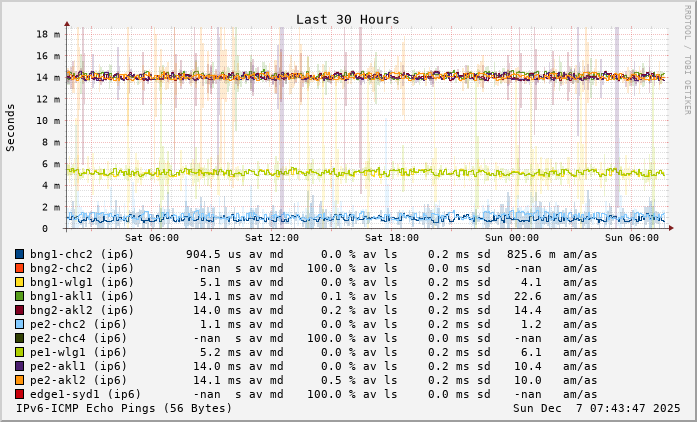This screenshot has width=697, height=422.
Task: Click the bng1-akl1 green legend swatch
Action: point(20,296)
